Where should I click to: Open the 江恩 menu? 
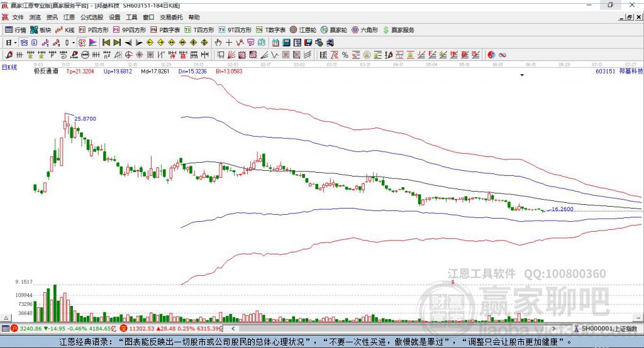coord(69,17)
